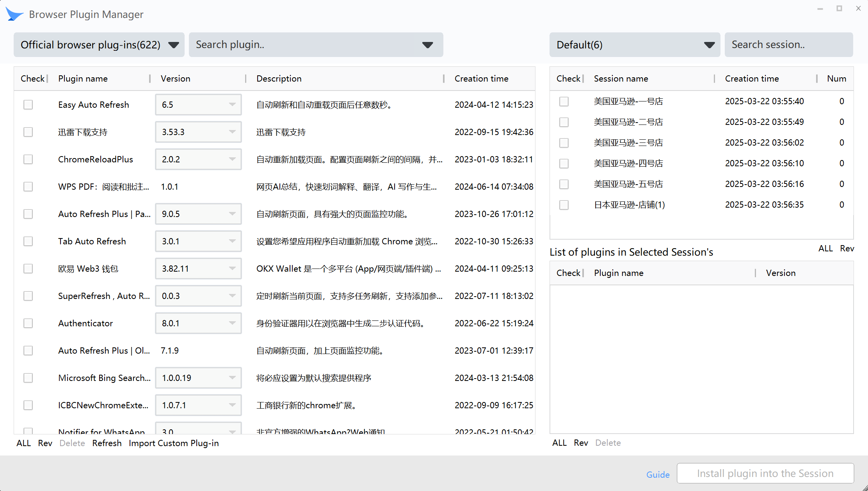Expand Authenticator 8.0.1 version dropdown
This screenshot has width=868, height=491.
click(198, 323)
